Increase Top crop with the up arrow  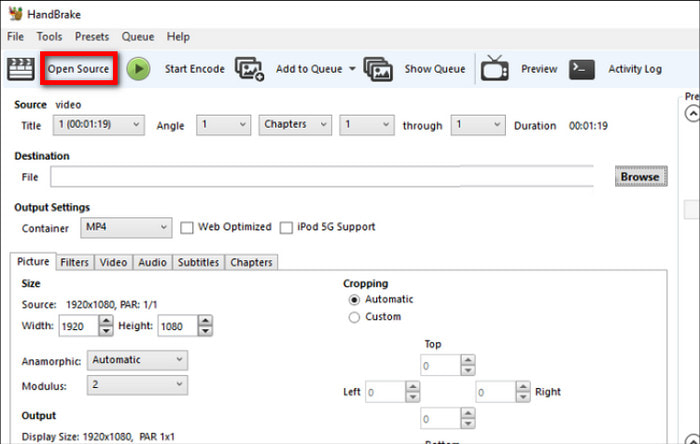[468, 360]
